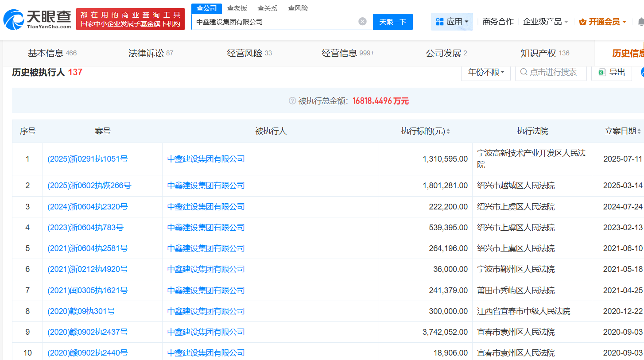Select the 查老板 search tab
This screenshot has width=644, height=360.
(237, 8)
